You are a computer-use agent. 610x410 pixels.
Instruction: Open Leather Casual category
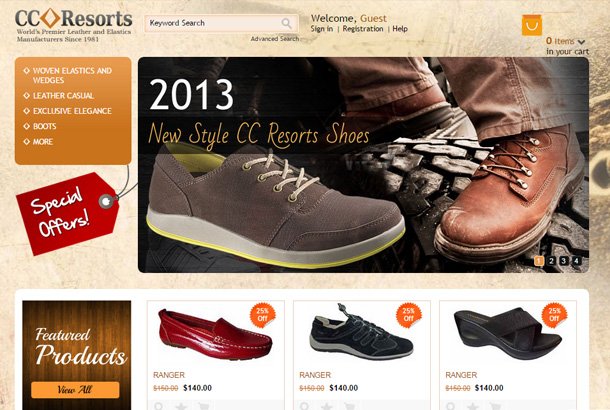pyautogui.click(x=63, y=96)
